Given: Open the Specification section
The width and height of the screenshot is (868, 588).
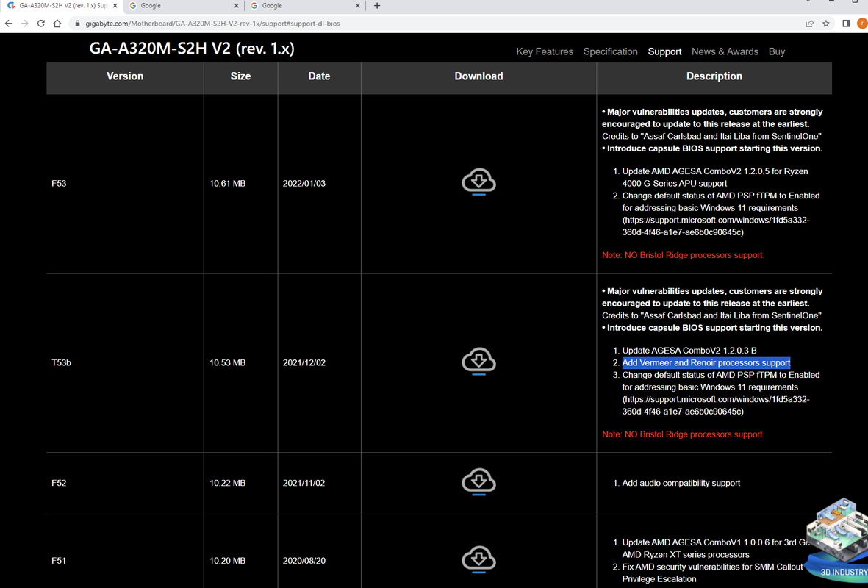Looking at the screenshot, I should tap(610, 51).
